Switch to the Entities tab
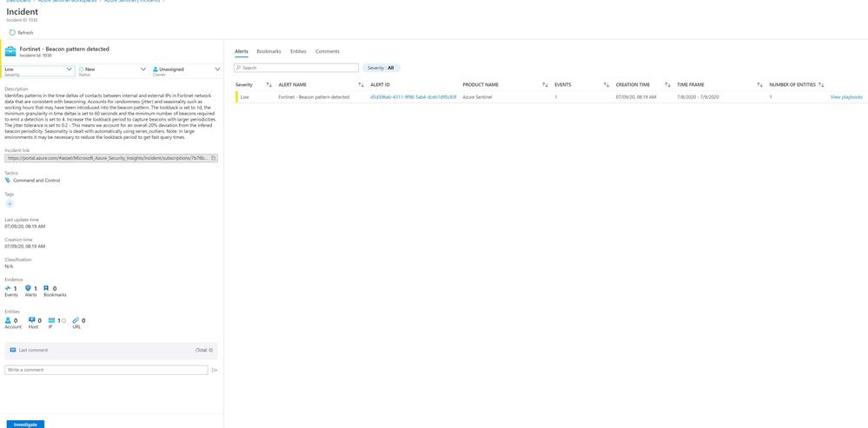This screenshot has height=428, width=868. 298,51
